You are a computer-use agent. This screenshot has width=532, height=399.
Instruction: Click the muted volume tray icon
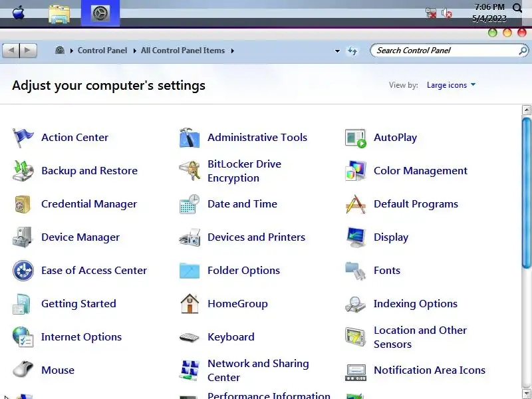click(x=446, y=13)
